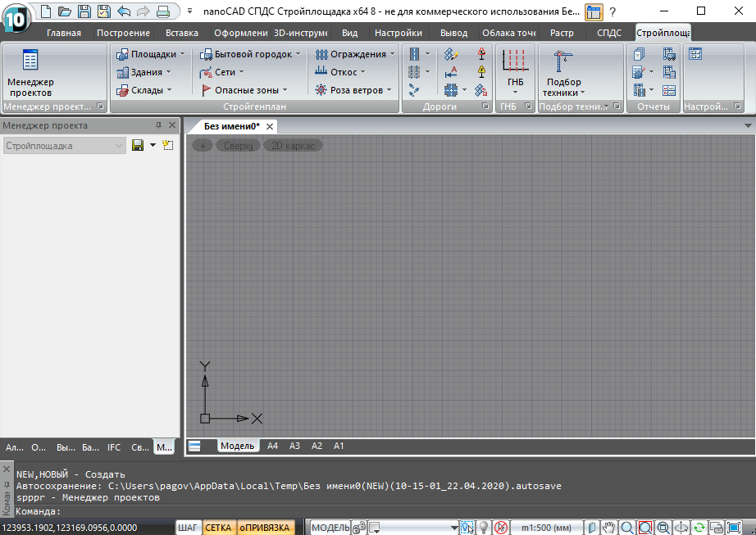Click the ГНБ drilling profile icon
This screenshot has height=535, width=756.
pos(515,61)
